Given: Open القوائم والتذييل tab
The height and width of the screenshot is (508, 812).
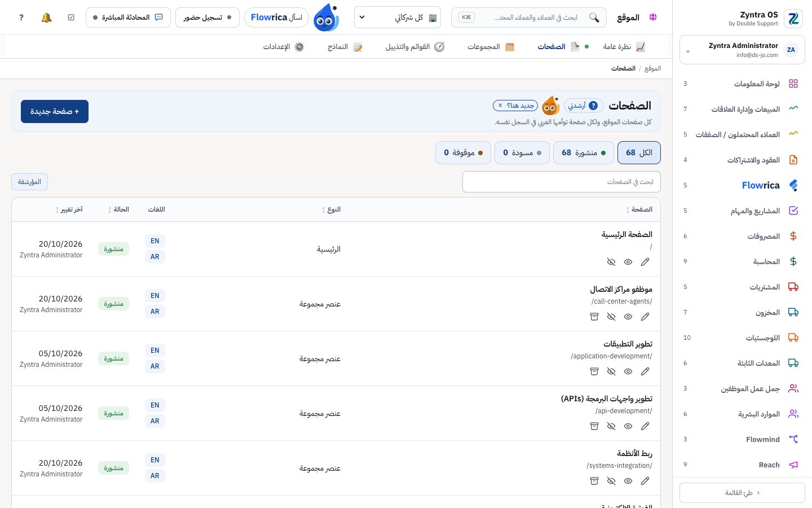Looking at the screenshot, I should click(x=415, y=47).
